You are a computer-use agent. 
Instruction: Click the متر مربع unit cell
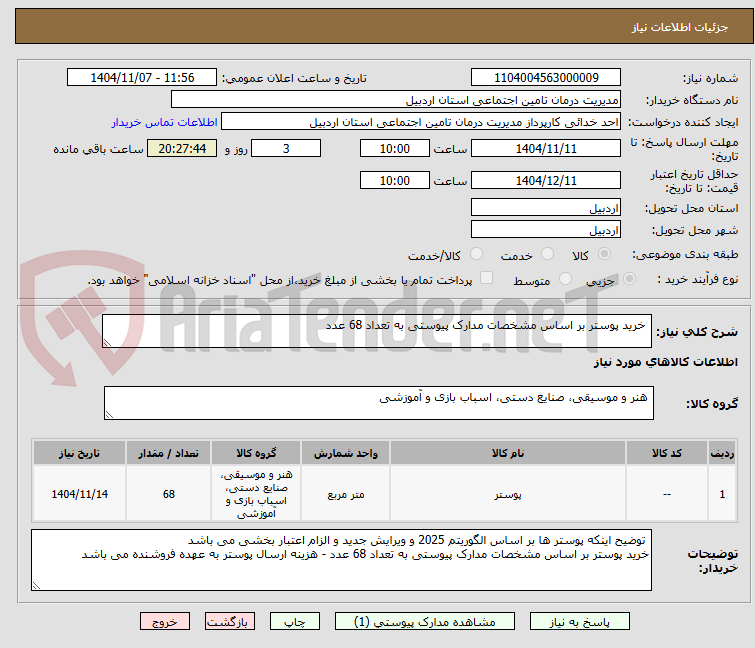pyautogui.click(x=346, y=494)
